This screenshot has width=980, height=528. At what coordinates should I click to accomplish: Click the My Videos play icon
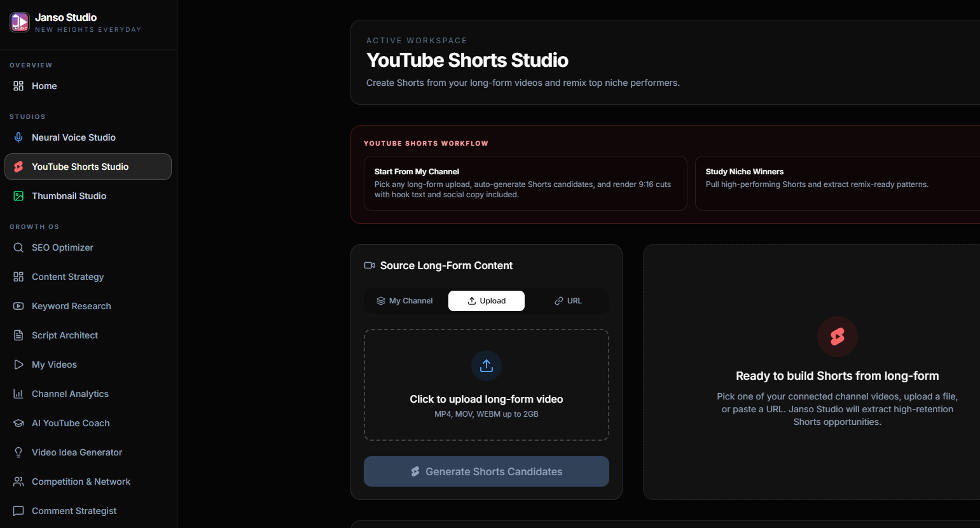(x=18, y=365)
